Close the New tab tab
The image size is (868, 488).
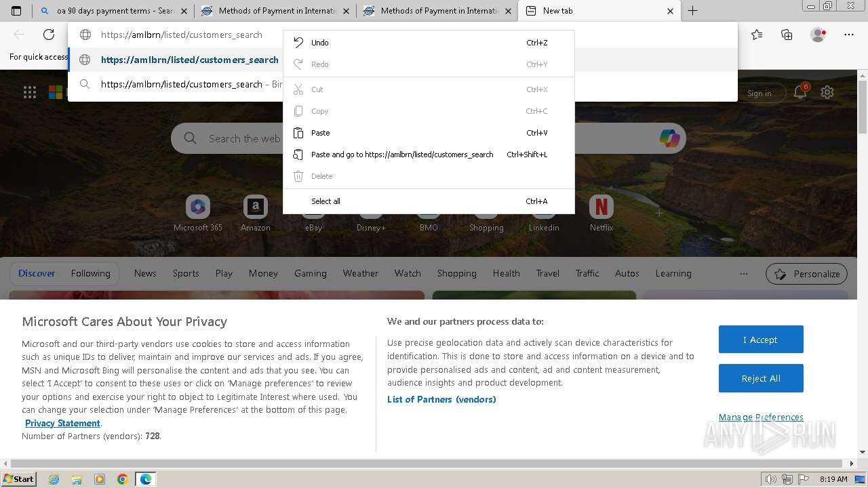click(671, 11)
